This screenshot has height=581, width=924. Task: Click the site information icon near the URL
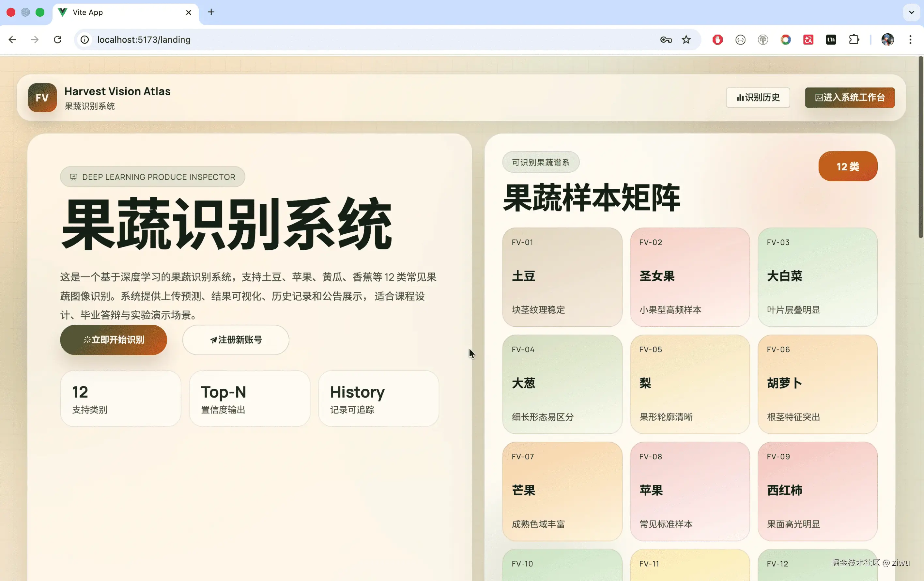point(84,39)
